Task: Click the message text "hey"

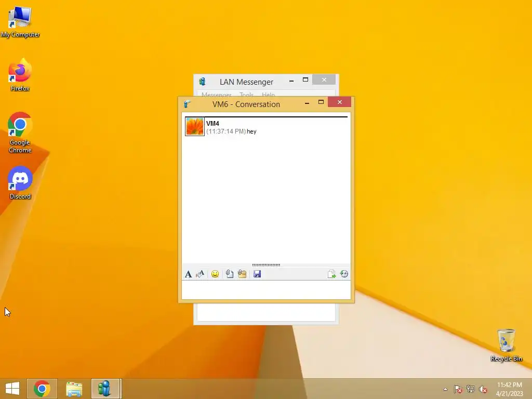Action: click(x=251, y=131)
